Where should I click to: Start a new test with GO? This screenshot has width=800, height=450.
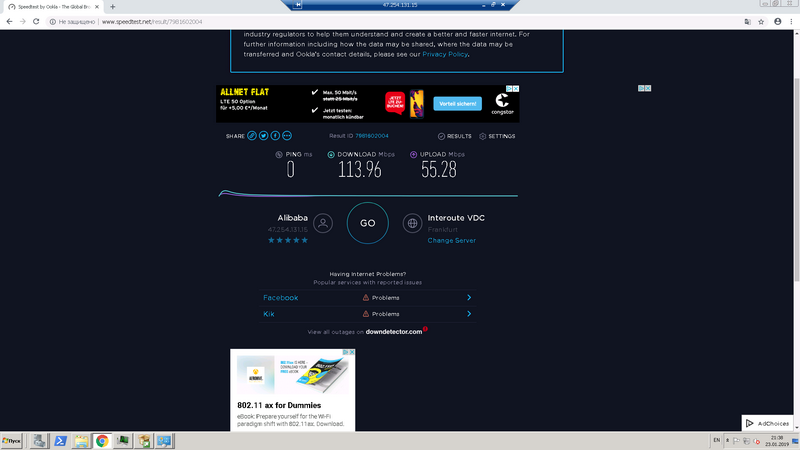pyautogui.click(x=367, y=223)
